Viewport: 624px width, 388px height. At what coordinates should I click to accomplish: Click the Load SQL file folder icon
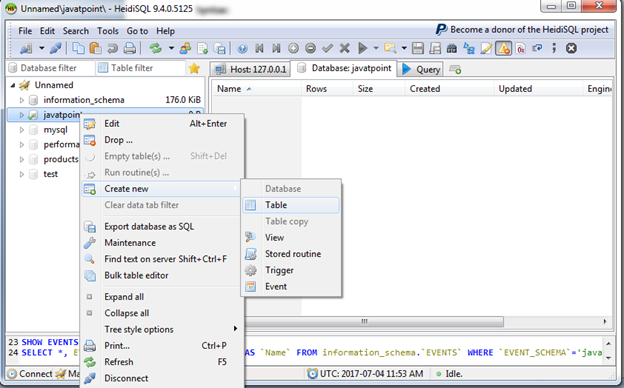pos(390,49)
